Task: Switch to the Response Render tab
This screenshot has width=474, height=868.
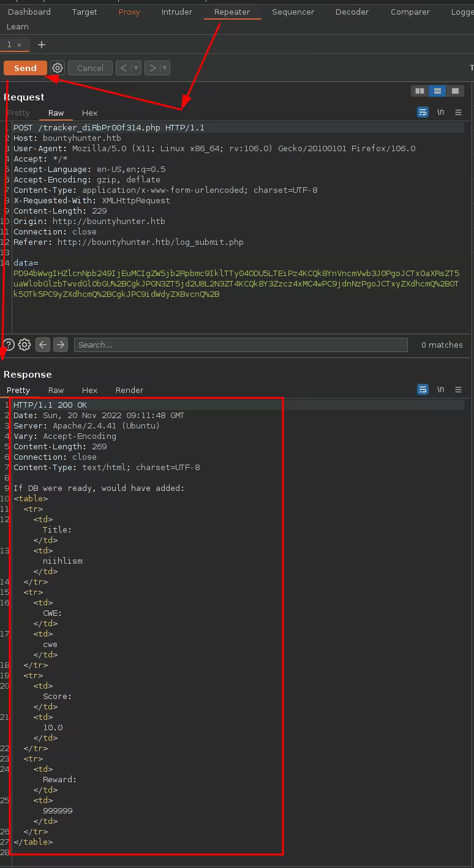Action: (x=129, y=390)
